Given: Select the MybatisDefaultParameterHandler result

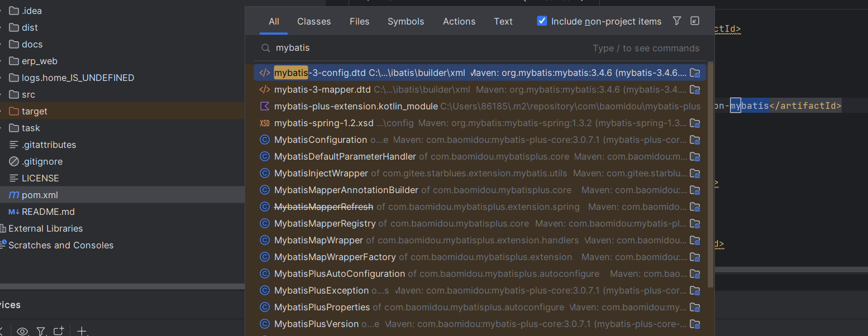Looking at the screenshot, I should point(480,156).
